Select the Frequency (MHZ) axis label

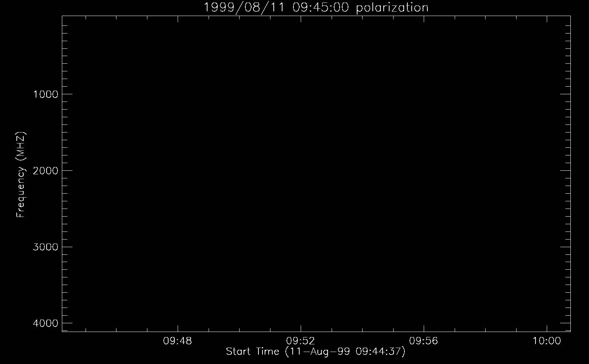pos(21,174)
